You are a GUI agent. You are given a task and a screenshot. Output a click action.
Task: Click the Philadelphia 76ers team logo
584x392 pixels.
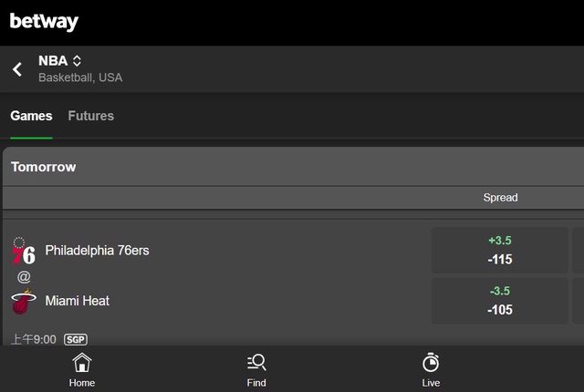pos(24,251)
